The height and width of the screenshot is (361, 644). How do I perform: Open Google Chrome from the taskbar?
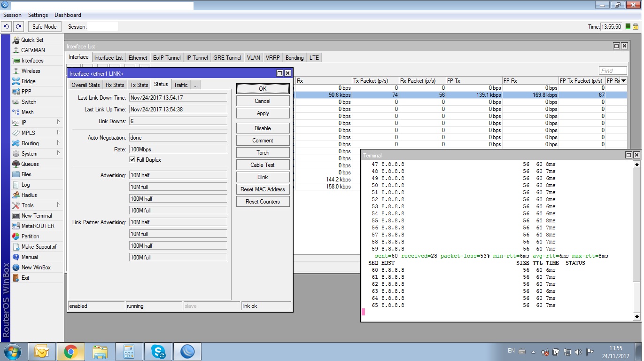click(x=71, y=352)
